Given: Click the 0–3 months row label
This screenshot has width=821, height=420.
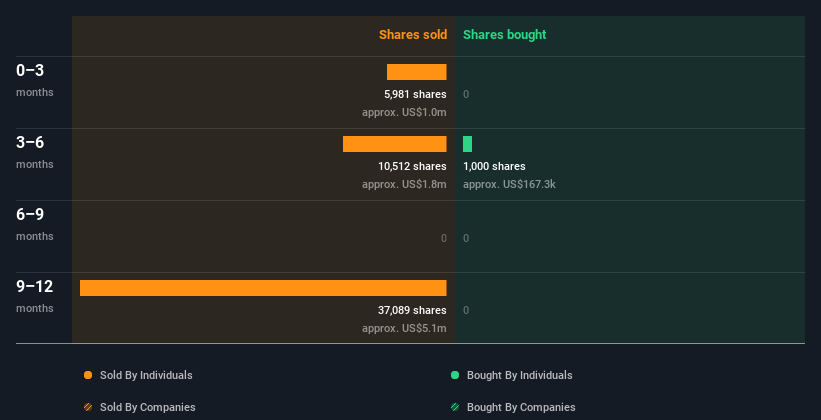Looking at the screenshot, I should [x=35, y=80].
